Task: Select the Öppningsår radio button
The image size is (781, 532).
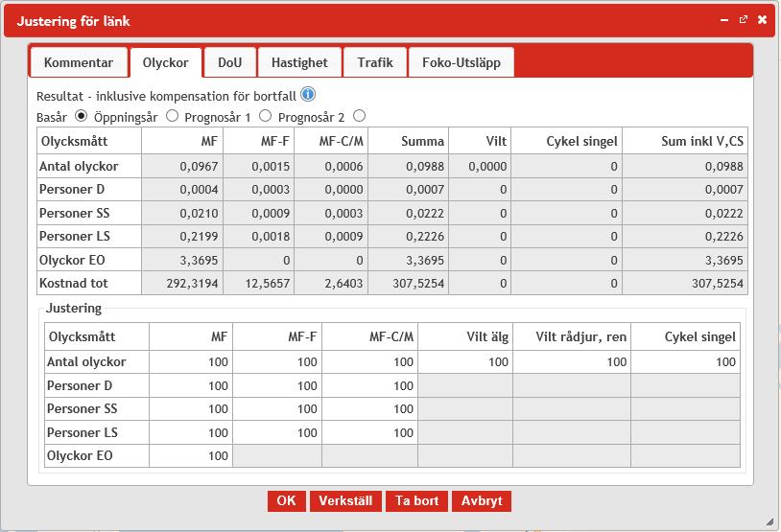Action: pos(172,116)
